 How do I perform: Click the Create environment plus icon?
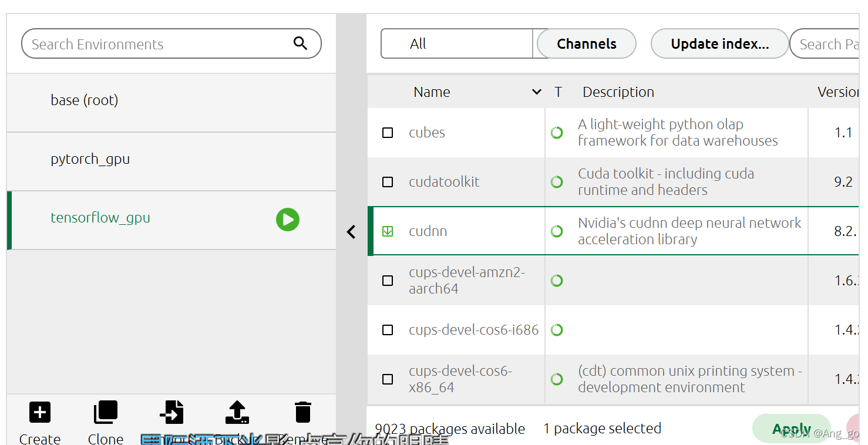coord(40,413)
